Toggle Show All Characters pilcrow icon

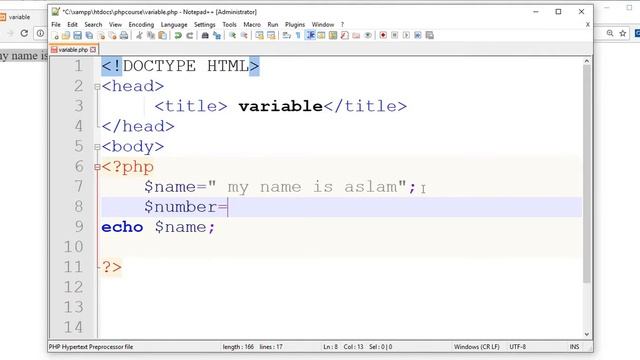(x=298, y=36)
